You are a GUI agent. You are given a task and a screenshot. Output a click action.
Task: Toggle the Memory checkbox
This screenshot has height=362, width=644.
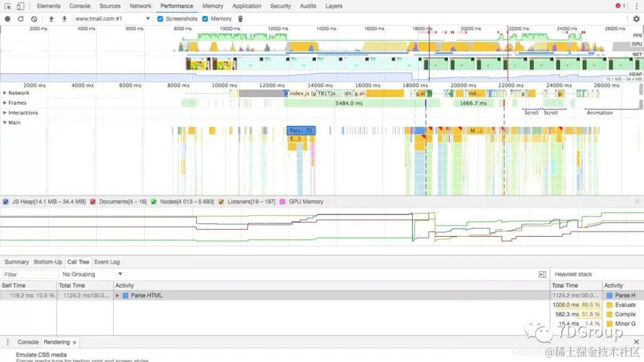pyautogui.click(x=205, y=19)
